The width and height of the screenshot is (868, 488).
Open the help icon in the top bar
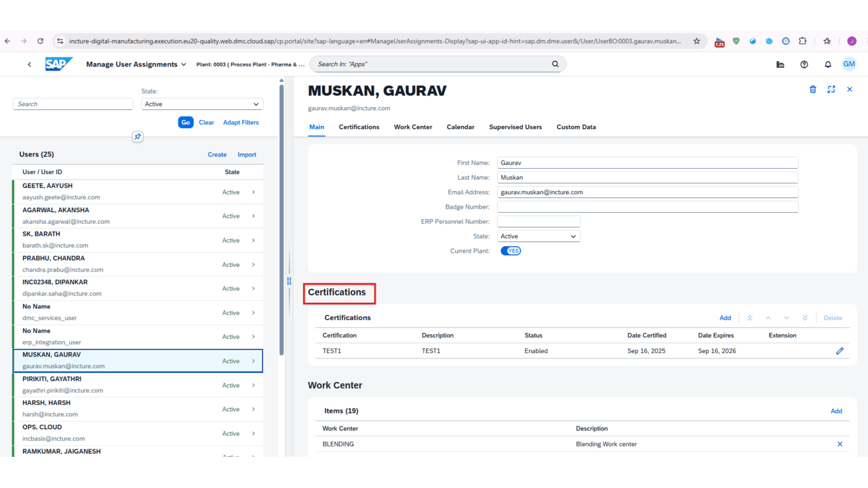[804, 64]
